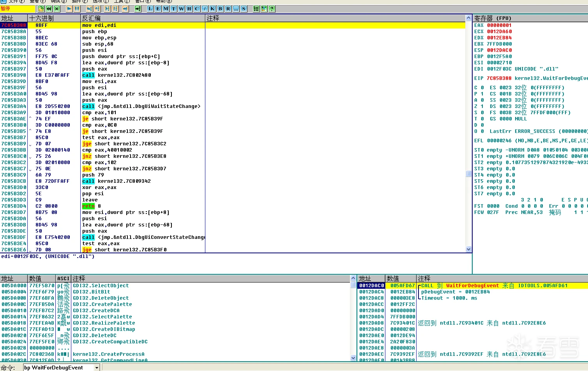Viewport: 588px width, 371px height.
Task: Click the Go to Address icon
Action: pos(138,9)
